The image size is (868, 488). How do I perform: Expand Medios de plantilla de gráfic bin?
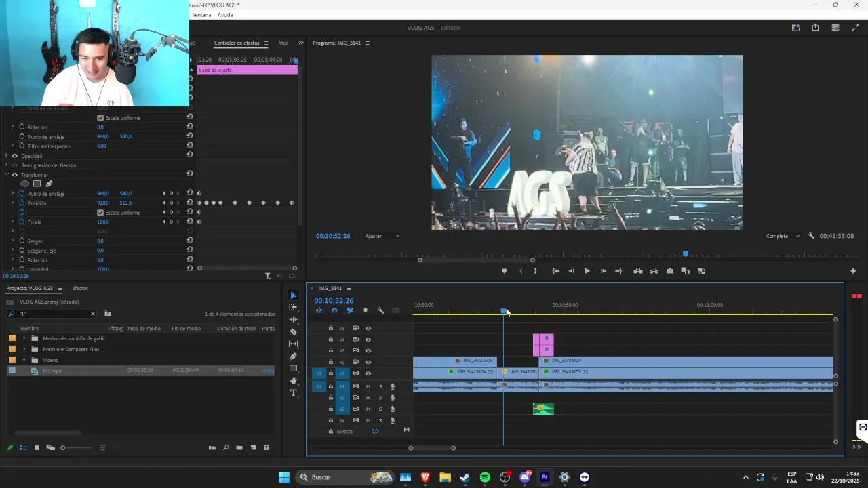(24, 338)
